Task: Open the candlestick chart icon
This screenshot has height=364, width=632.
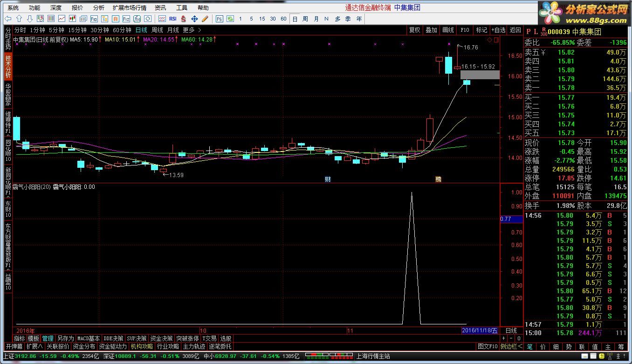Action: click(x=72, y=19)
